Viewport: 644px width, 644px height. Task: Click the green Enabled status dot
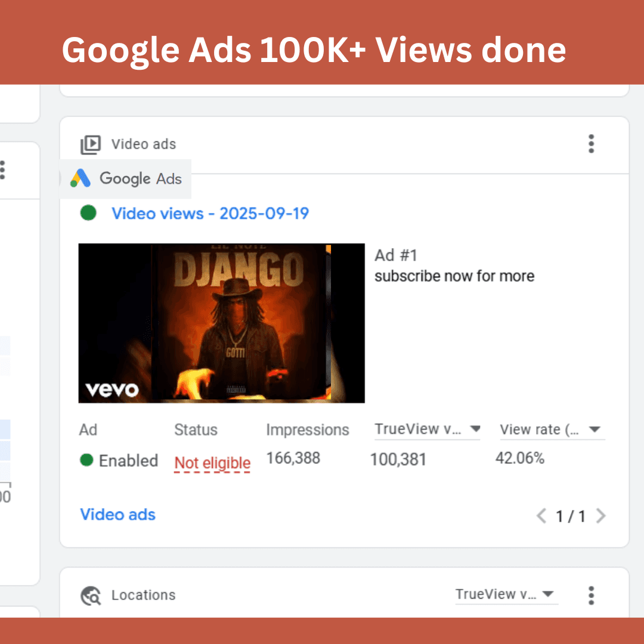coord(86,460)
